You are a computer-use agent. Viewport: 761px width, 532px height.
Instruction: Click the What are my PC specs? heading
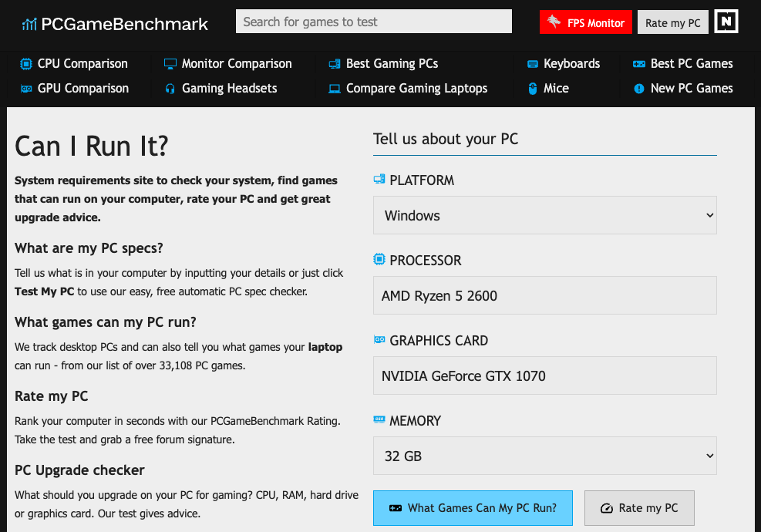pos(89,248)
